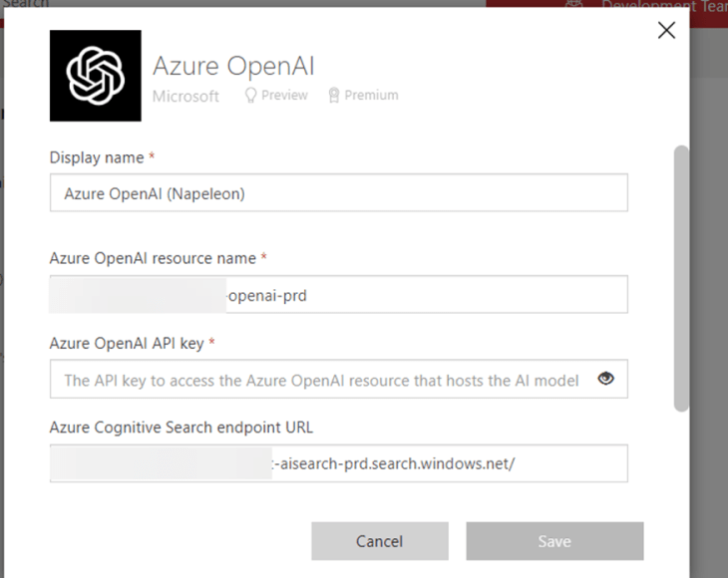The height and width of the screenshot is (578, 728).
Task: Click the Premium badge icon
Action: coord(334,96)
